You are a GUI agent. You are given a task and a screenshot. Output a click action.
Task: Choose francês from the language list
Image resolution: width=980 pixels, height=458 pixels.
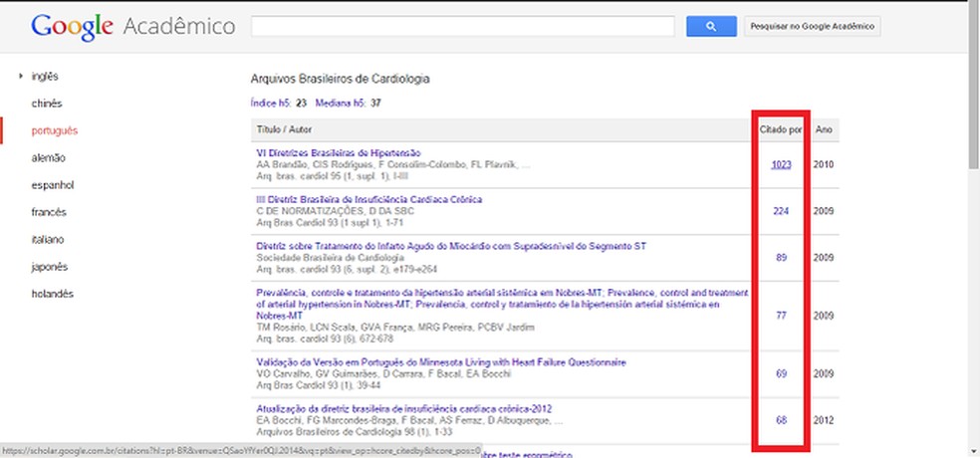click(x=49, y=212)
